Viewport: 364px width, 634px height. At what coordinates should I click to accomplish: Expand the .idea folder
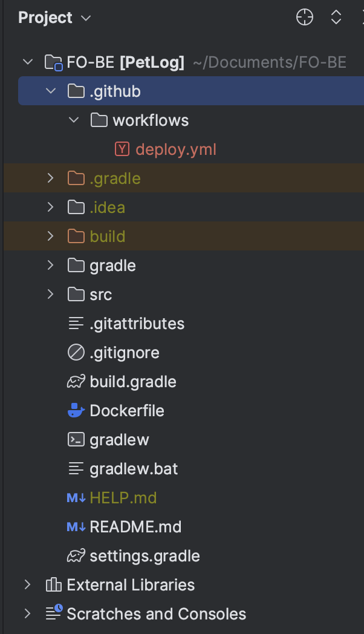pyautogui.click(x=50, y=207)
